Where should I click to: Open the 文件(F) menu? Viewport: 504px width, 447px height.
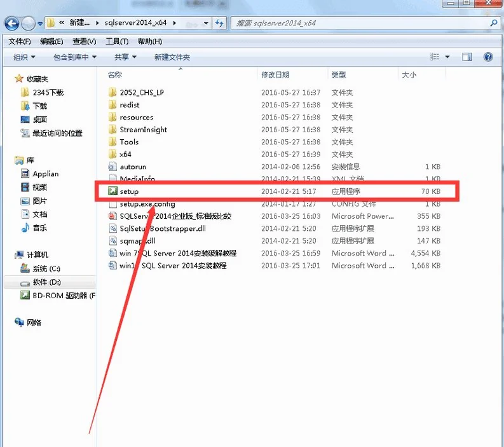click(20, 41)
